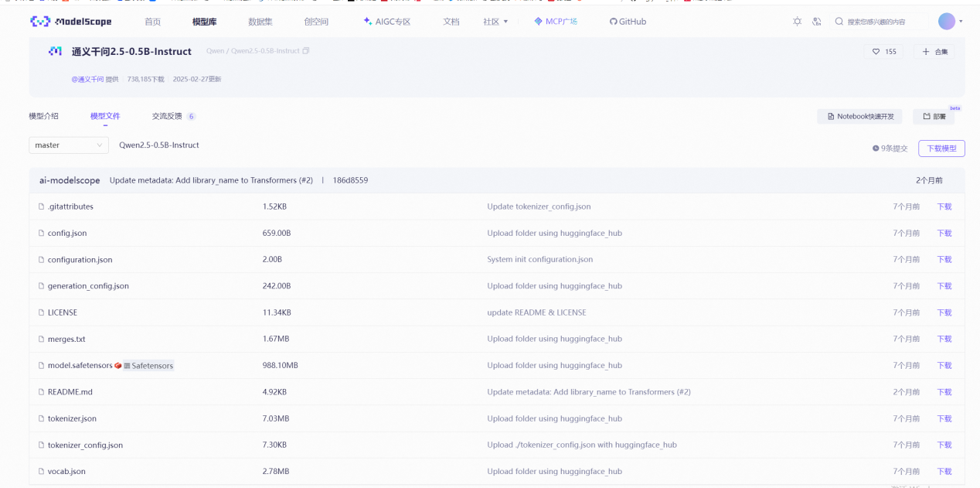This screenshot has width=980, height=488.
Task: Click the merges.txt file icon
Action: (42, 339)
